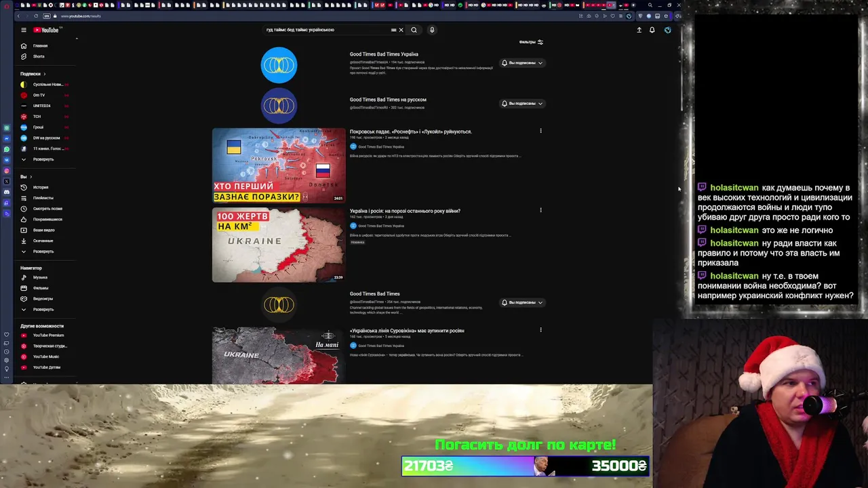Clear the search query with X
The image size is (868, 488).
point(401,30)
